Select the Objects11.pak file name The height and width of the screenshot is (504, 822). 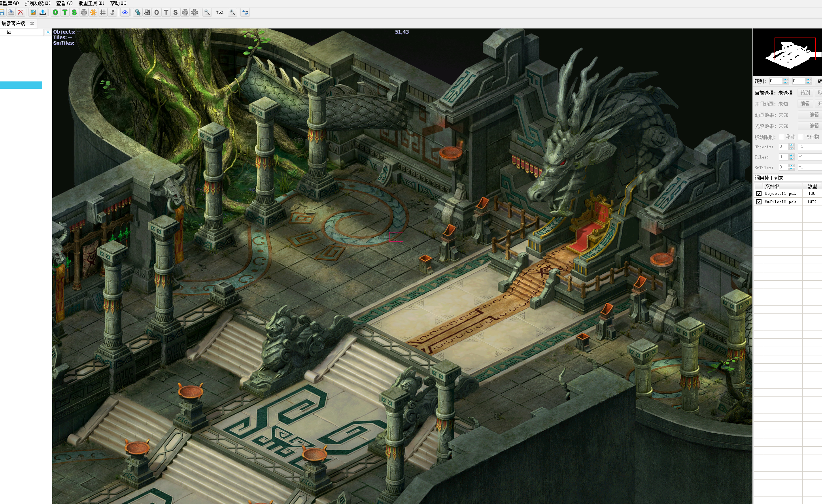[x=780, y=193]
